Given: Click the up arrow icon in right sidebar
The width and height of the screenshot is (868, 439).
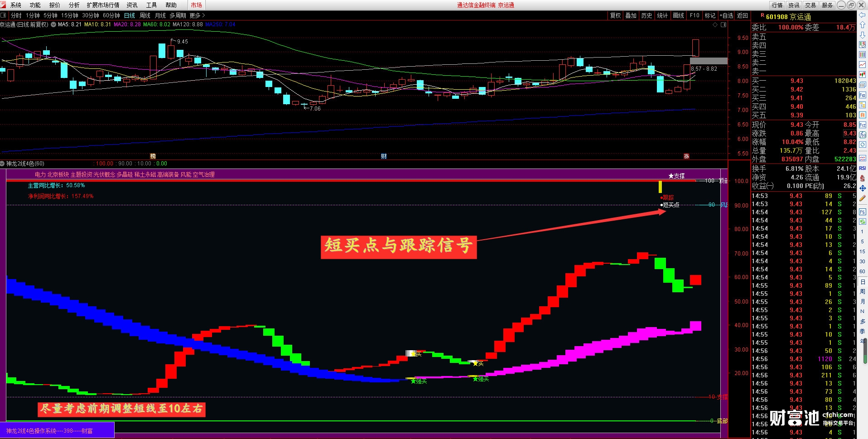Looking at the screenshot, I should coord(862,25).
